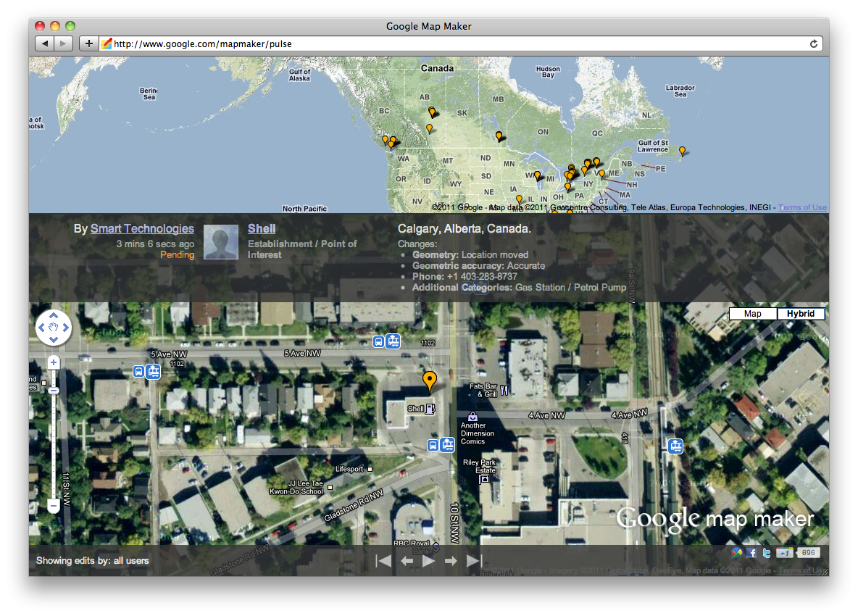Click the Shell gas pump icon
This screenshot has height=616, width=858.
430,409
